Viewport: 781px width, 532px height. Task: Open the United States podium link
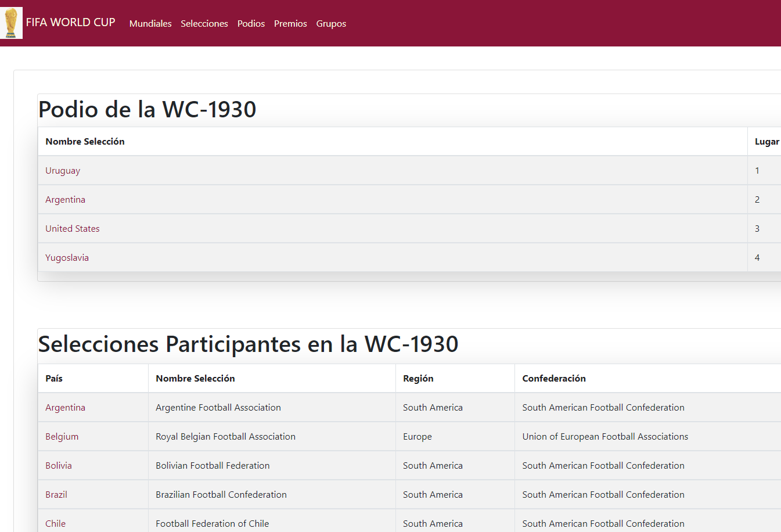(x=73, y=229)
